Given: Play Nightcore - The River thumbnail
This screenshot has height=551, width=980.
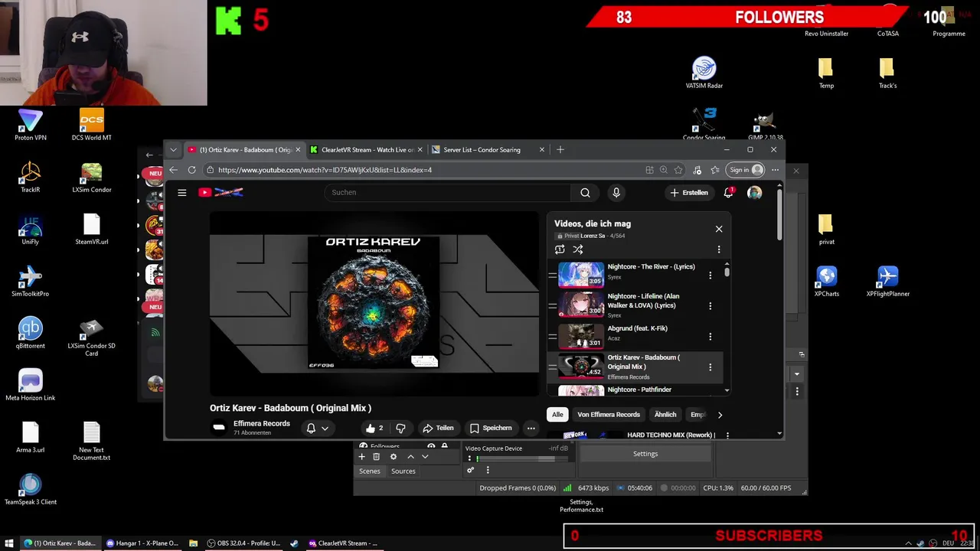Looking at the screenshot, I should 581,275.
